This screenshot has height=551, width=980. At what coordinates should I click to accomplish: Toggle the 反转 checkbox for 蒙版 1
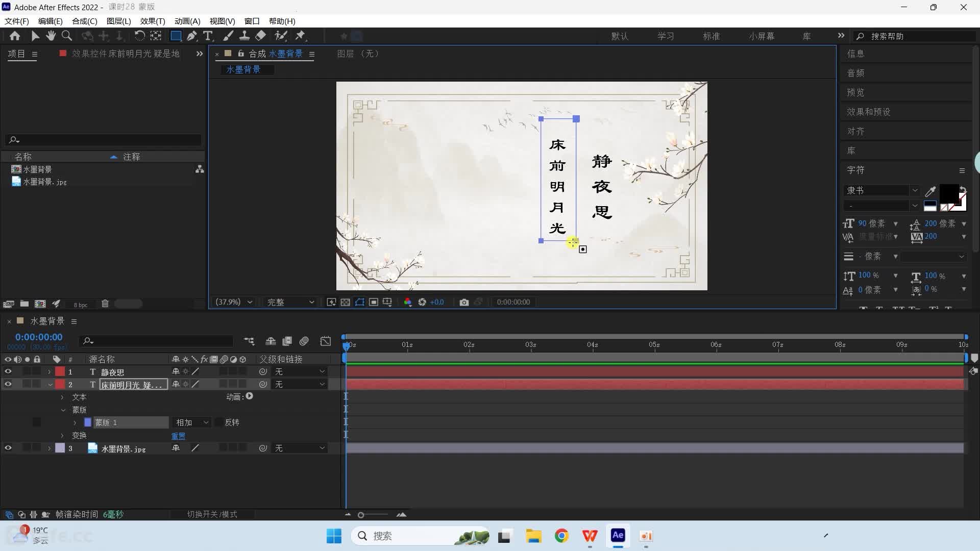point(218,422)
